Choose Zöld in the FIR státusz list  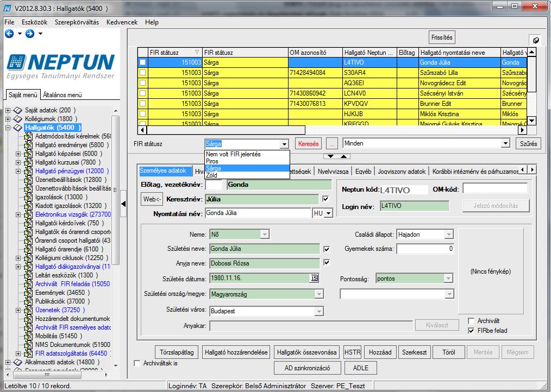[247, 175]
